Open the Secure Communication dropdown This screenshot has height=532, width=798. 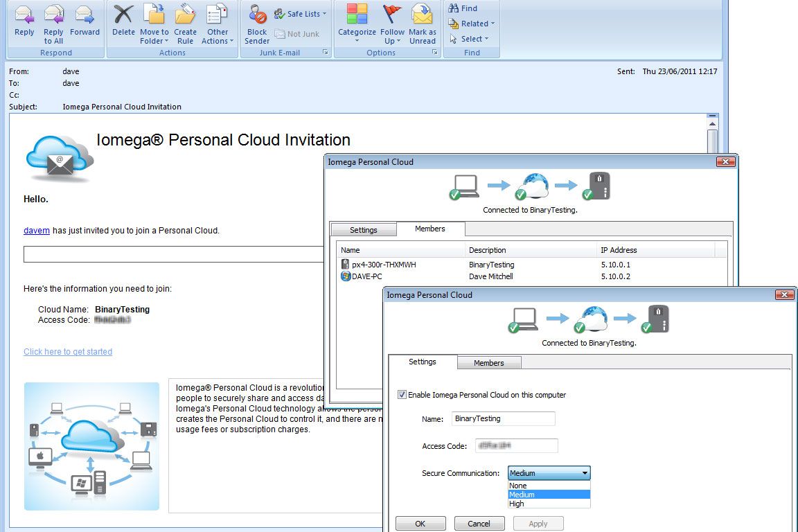[549, 473]
